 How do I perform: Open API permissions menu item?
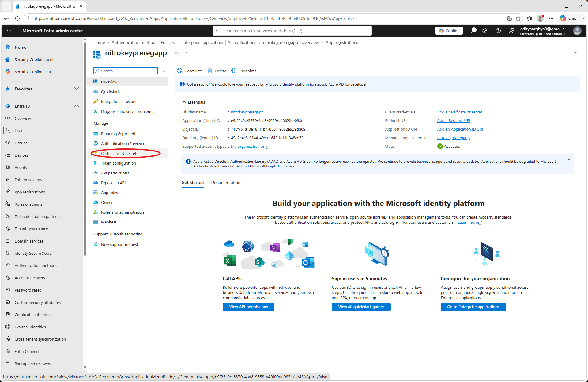(128, 173)
